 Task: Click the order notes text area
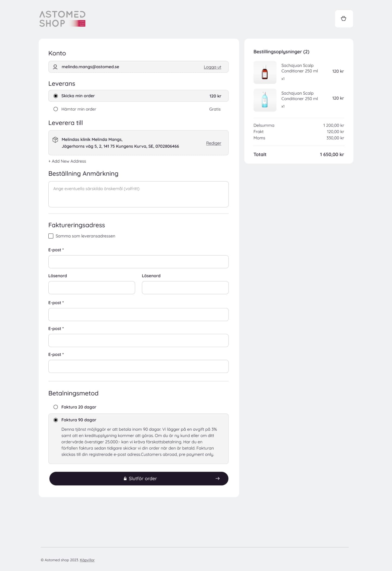[x=138, y=194]
